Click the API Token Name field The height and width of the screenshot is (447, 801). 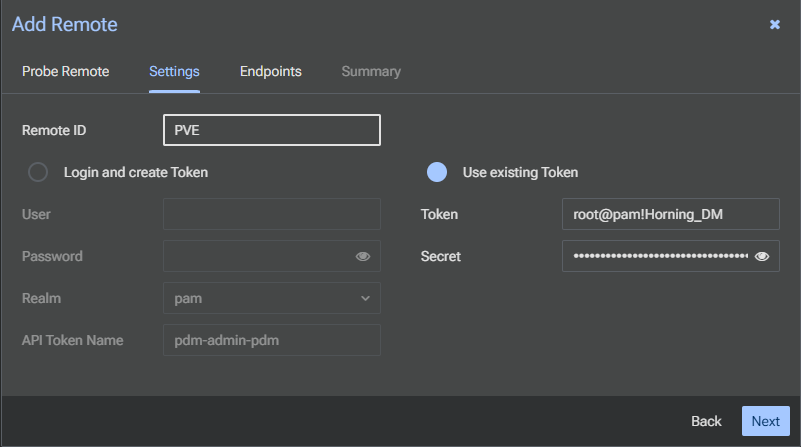pos(272,340)
